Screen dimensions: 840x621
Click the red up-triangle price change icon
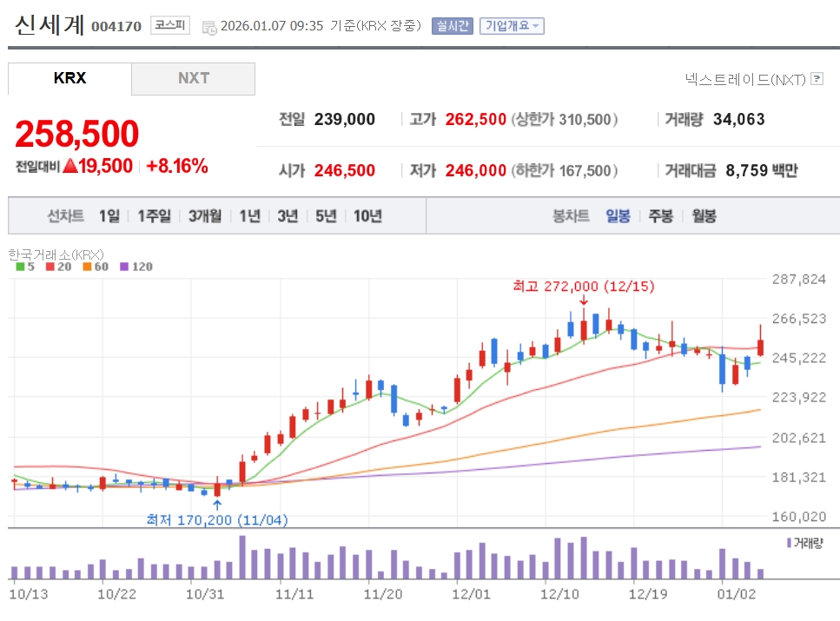point(70,166)
